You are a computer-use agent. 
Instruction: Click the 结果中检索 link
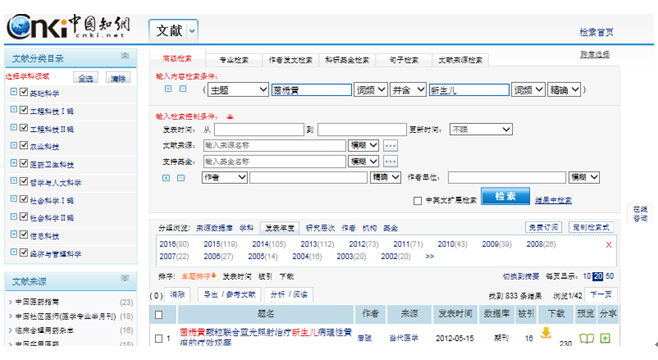coord(553,200)
